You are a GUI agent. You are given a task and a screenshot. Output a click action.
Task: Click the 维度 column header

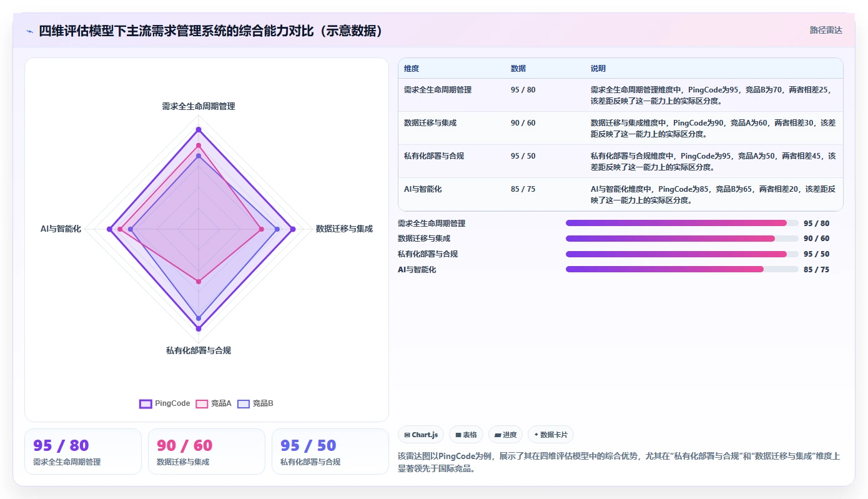coord(412,69)
